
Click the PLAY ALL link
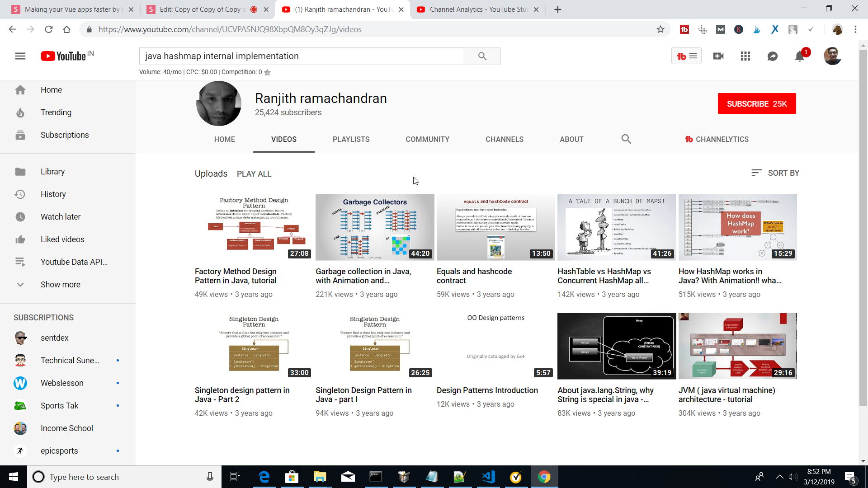tap(254, 174)
